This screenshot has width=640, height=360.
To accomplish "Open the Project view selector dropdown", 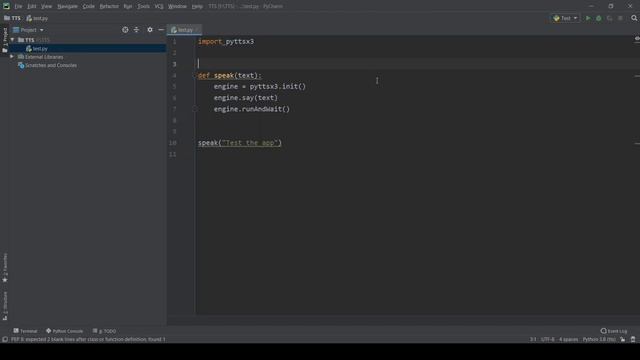I will [x=28, y=30].
